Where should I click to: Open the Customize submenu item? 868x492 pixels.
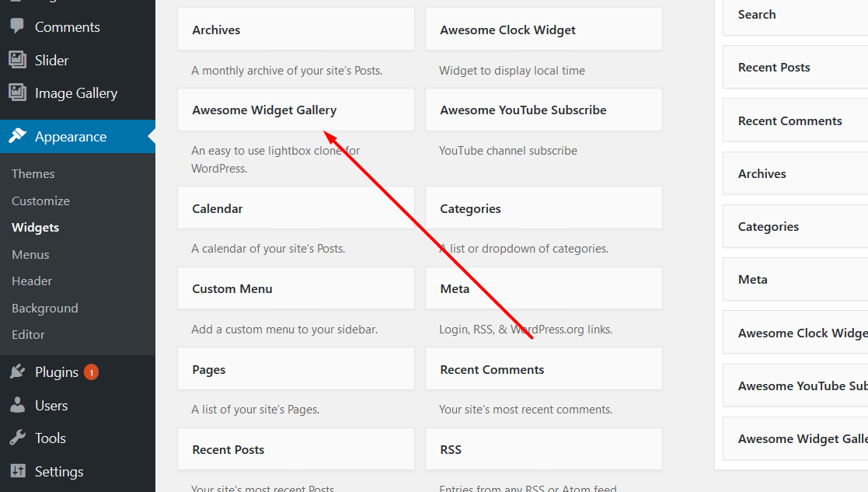tap(41, 201)
